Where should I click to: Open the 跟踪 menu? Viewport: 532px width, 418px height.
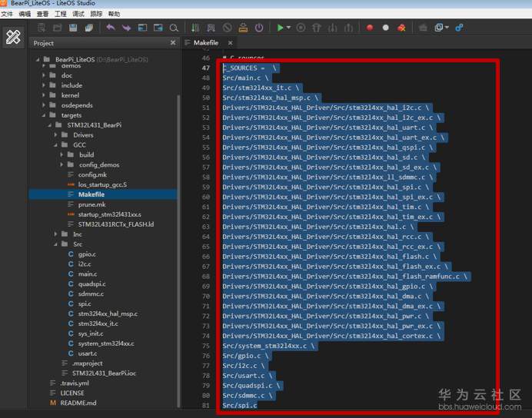point(96,14)
